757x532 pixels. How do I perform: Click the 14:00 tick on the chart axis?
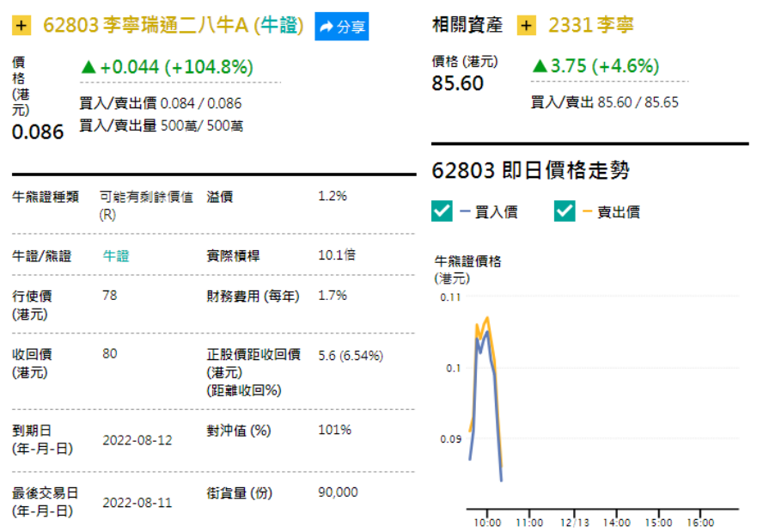click(616, 523)
